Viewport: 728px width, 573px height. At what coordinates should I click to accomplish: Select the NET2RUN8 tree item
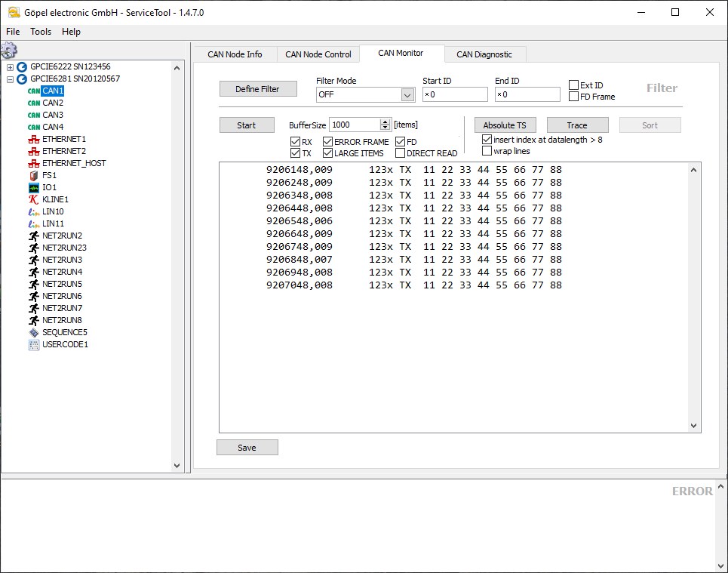coord(62,320)
